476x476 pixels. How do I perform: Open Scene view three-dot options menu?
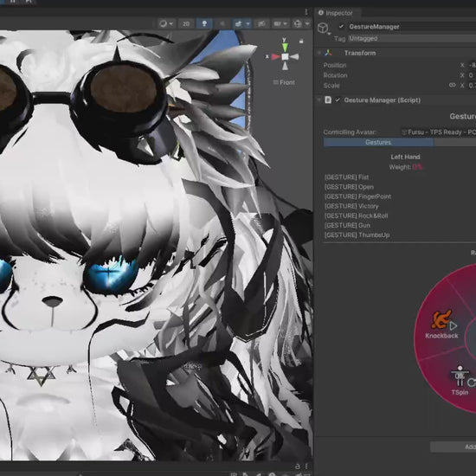coord(306,12)
